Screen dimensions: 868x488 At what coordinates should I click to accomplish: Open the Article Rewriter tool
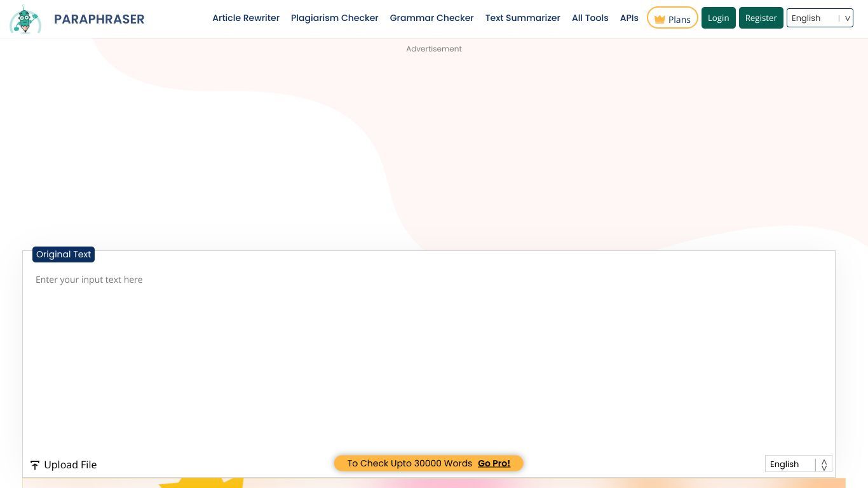[245, 18]
